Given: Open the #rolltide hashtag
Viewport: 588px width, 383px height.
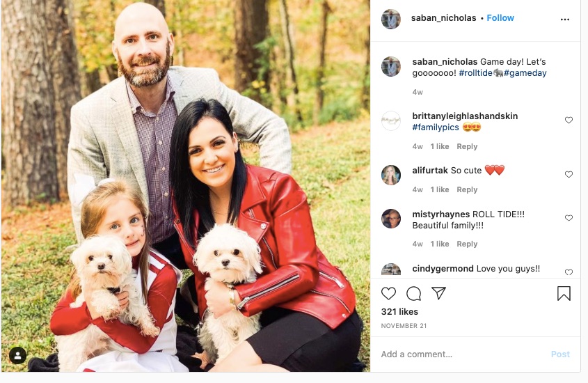Looking at the screenshot, I should [475, 73].
